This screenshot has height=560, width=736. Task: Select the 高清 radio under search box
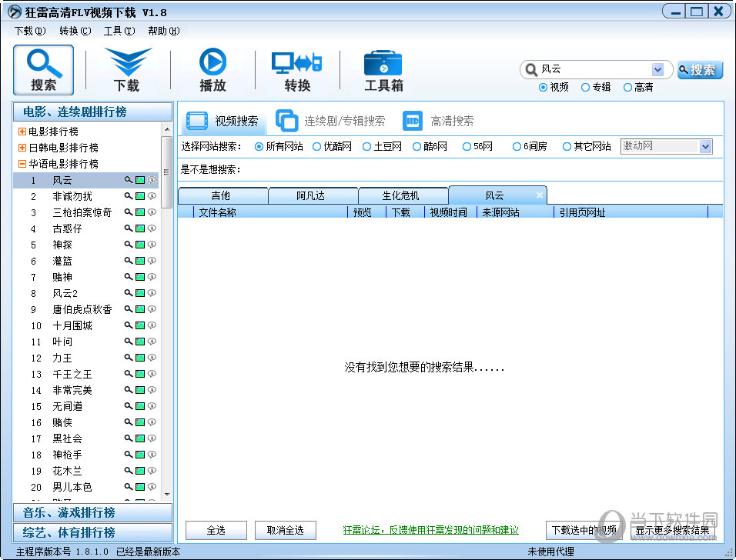(627, 87)
